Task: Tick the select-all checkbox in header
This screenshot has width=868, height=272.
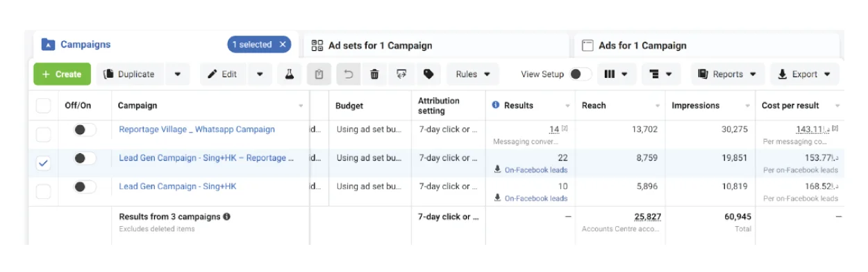Action: (43, 106)
